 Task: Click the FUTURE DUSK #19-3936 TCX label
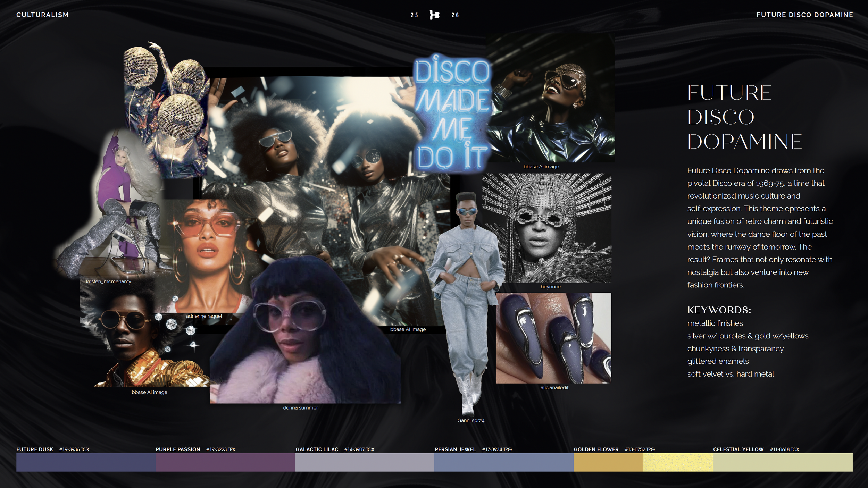click(53, 449)
